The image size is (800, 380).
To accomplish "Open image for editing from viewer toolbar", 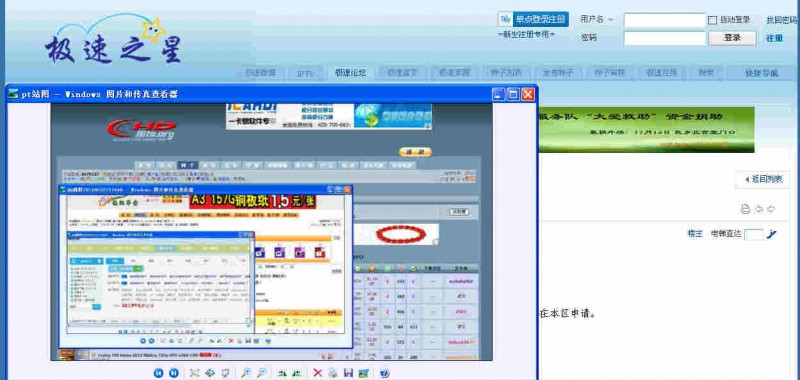I will (363, 373).
